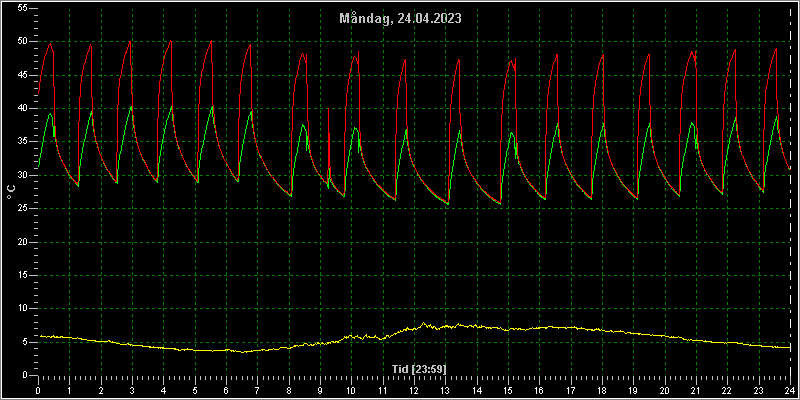
Task: Select hour 0 on the time axis
Action: [38, 390]
